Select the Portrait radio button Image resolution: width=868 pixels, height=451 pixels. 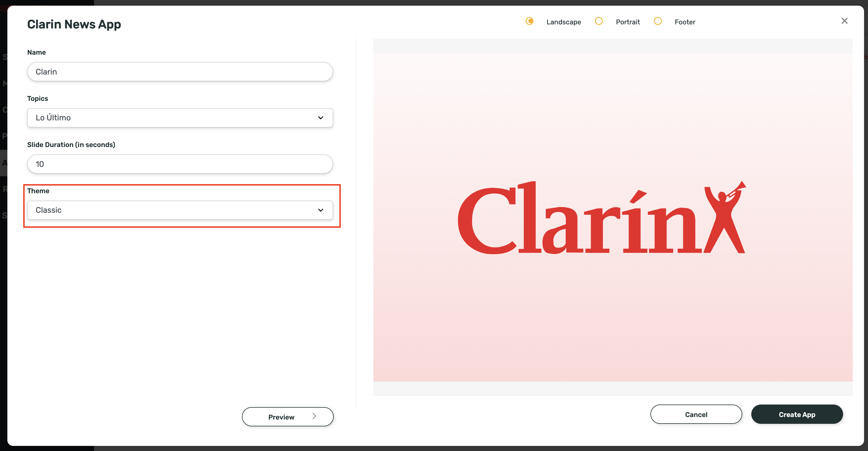point(599,21)
